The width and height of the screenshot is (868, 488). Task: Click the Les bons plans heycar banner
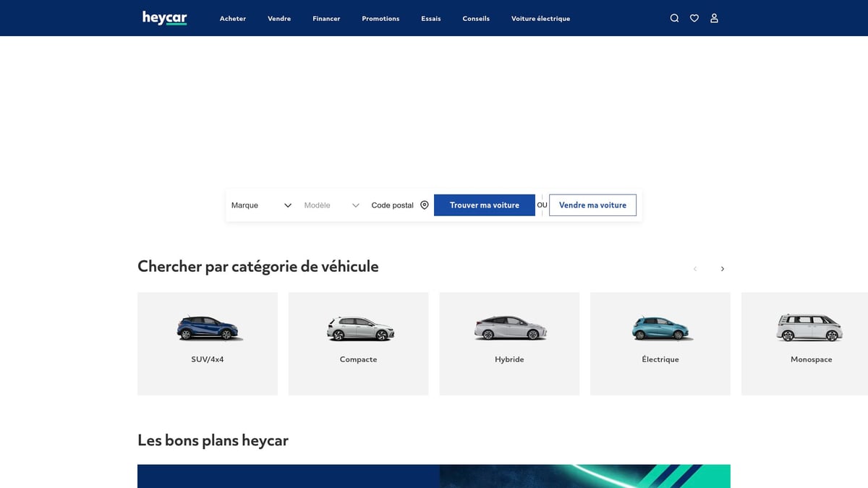[434, 476]
